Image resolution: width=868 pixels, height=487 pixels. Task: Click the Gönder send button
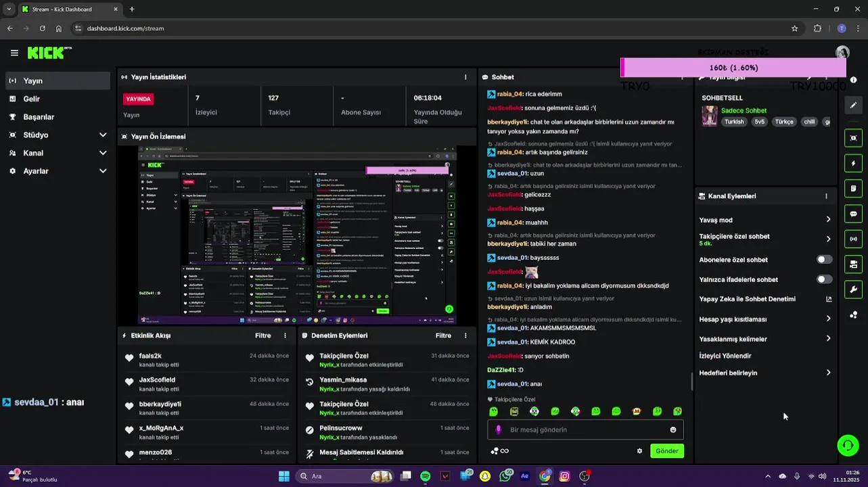coord(667,451)
